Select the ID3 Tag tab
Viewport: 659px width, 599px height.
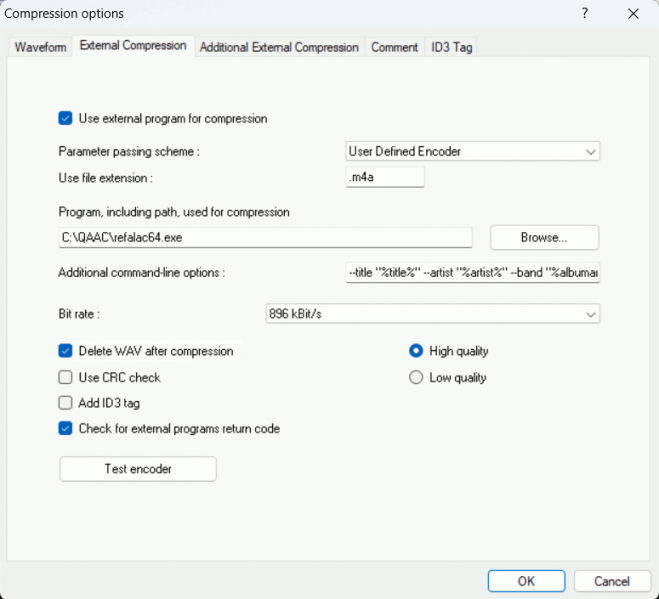(451, 47)
